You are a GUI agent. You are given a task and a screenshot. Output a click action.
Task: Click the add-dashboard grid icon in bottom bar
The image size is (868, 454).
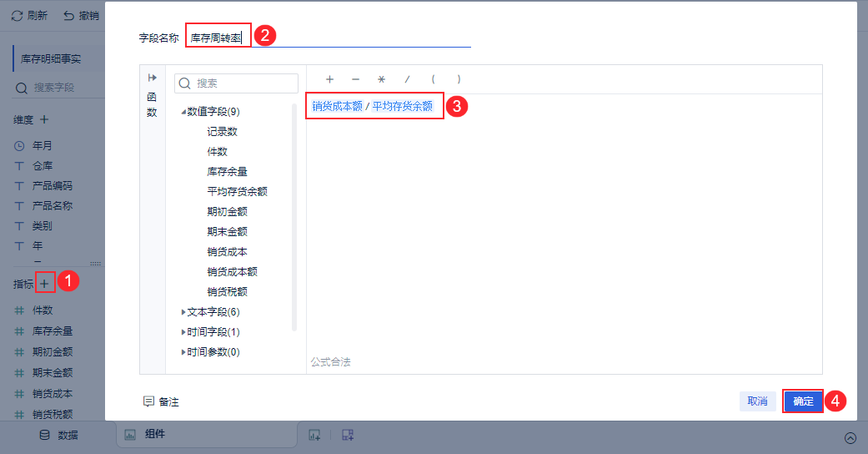click(348, 435)
